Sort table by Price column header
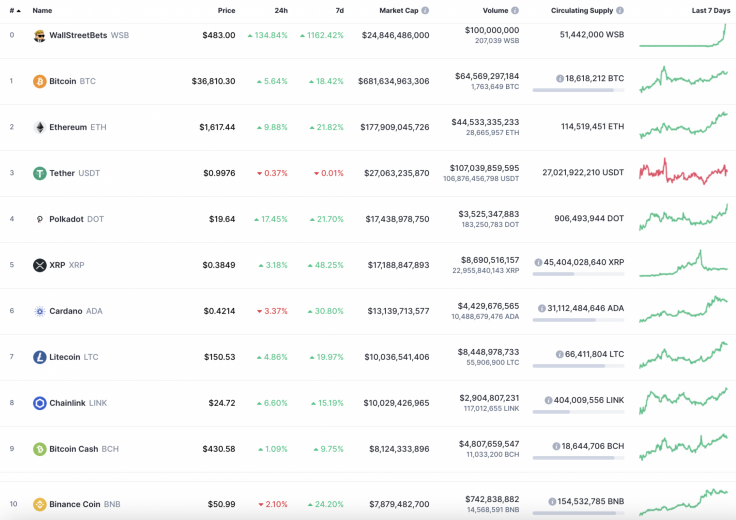This screenshot has height=520, width=736. click(x=226, y=10)
